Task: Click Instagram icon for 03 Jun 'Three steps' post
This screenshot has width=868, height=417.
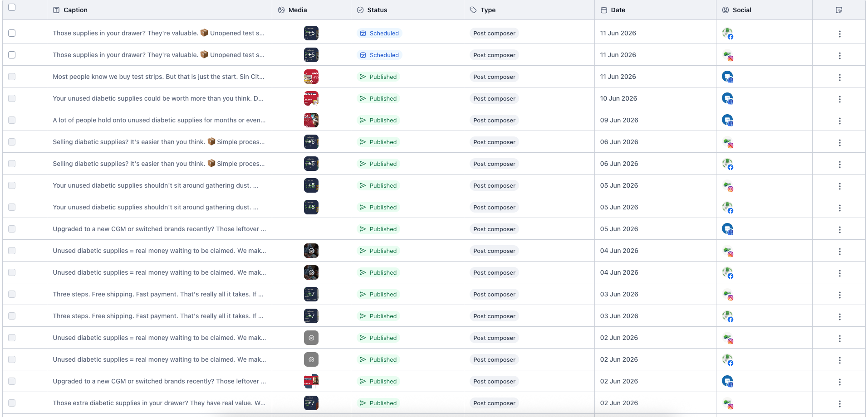Action: point(728,295)
